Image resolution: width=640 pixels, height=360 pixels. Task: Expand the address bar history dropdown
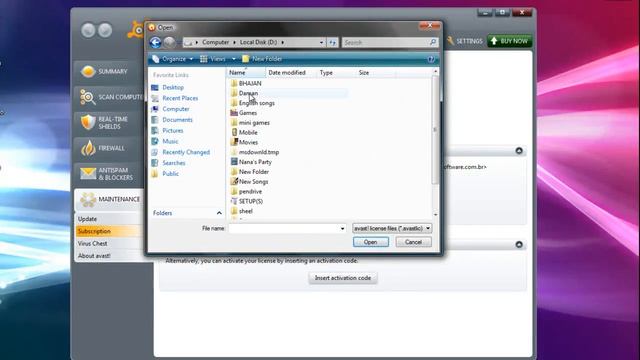click(321, 42)
